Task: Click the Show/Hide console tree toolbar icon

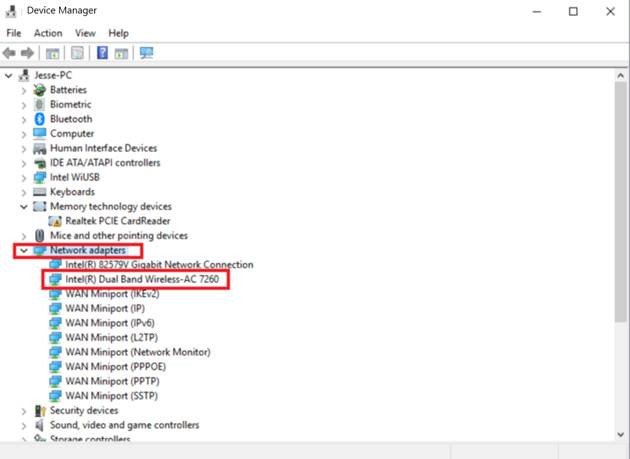Action: pos(52,53)
